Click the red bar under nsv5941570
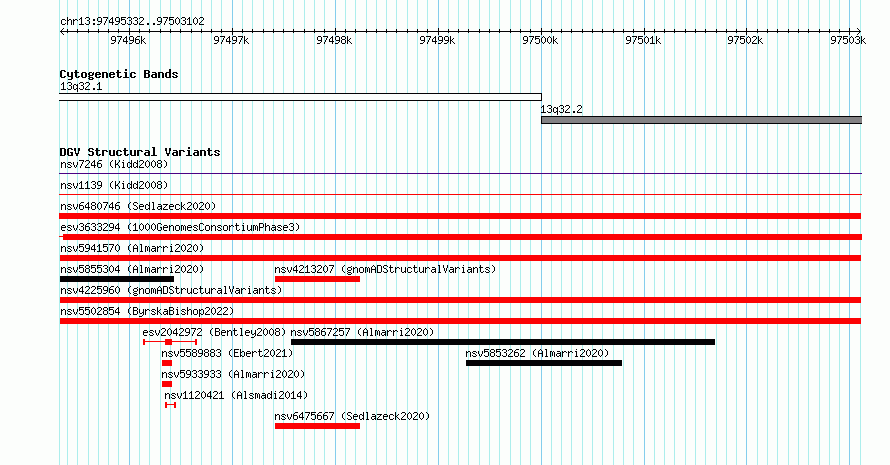The image size is (890, 465). [460, 258]
